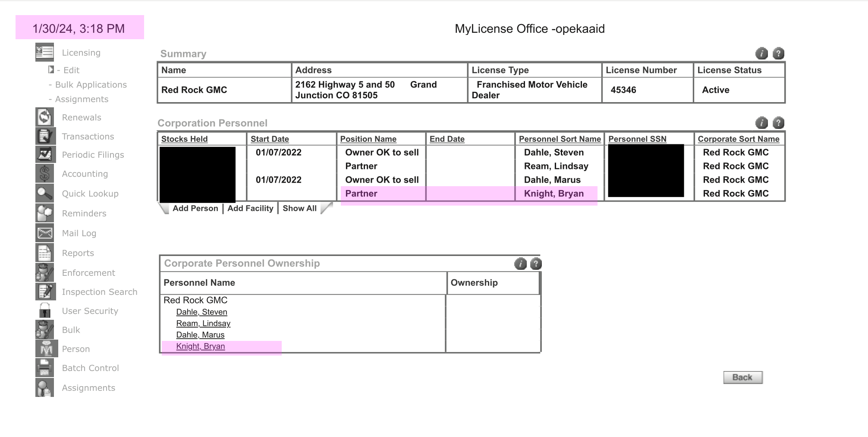Click the Summary section help question icon
868x437 pixels.
778,53
